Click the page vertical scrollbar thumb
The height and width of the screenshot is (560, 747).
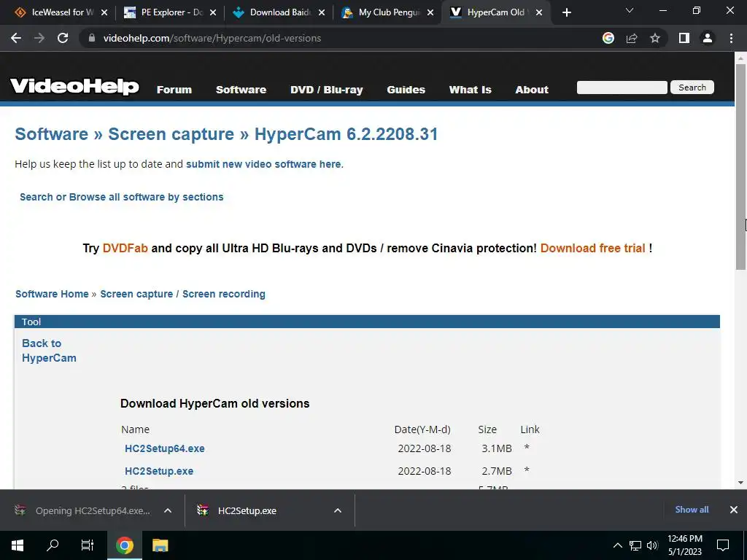740,167
